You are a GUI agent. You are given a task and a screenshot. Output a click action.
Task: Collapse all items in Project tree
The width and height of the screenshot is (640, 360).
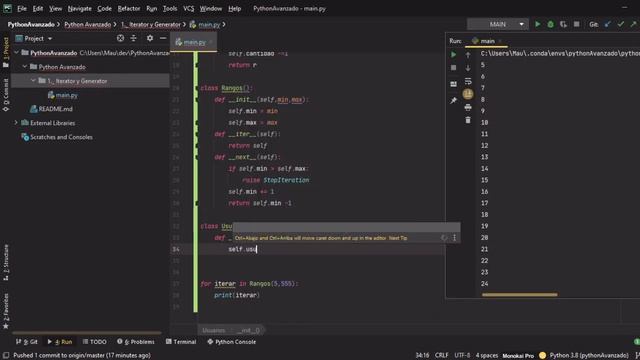click(133, 38)
